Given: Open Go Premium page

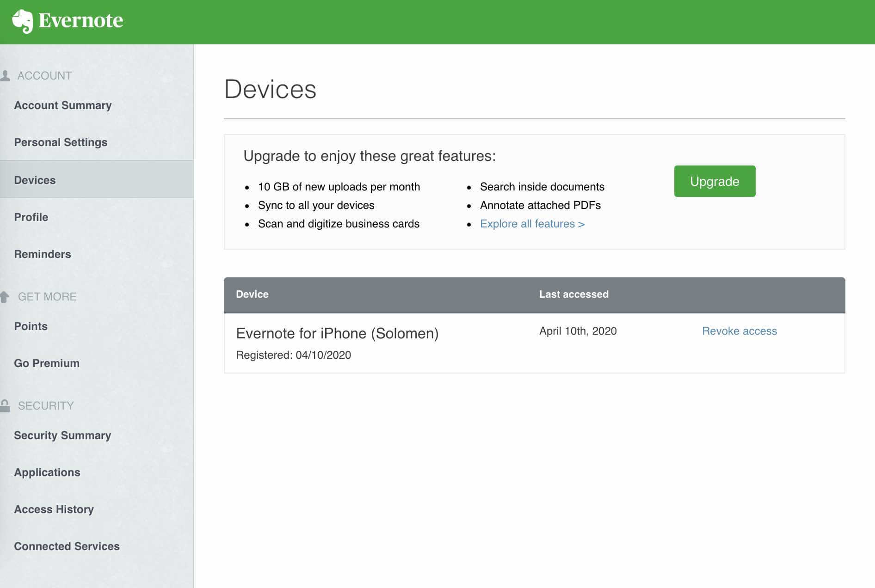Looking at the screenshot, I should coord(47,363).
